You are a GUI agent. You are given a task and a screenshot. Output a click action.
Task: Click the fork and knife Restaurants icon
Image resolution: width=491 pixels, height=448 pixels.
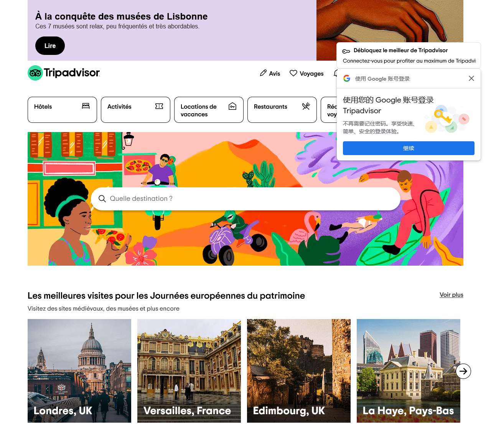(306, 106)
